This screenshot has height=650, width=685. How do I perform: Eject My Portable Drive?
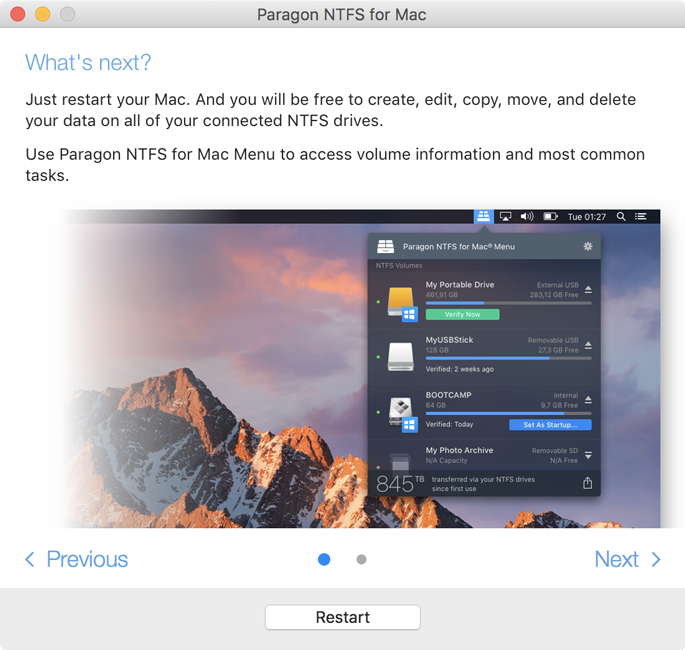point(588,289)
